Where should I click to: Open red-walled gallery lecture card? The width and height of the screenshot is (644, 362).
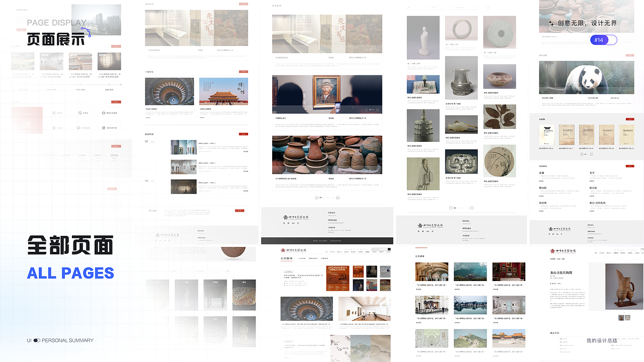pyautogui.click(x=509, y=271)
